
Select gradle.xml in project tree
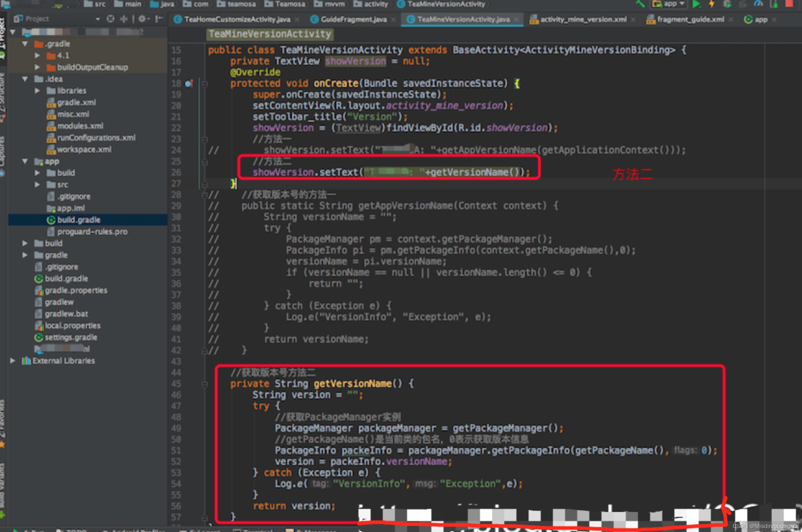coord(76,102)
